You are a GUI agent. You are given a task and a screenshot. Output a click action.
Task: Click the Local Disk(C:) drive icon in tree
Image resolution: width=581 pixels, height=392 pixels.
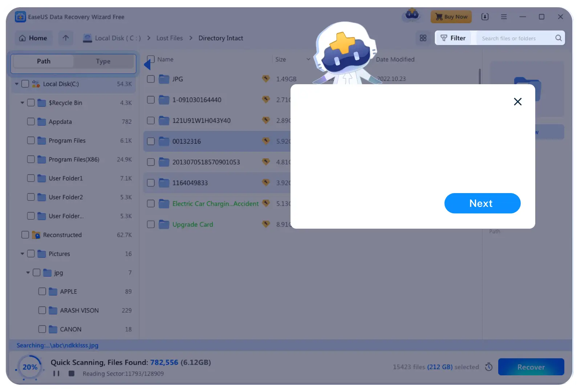(36, 84)
